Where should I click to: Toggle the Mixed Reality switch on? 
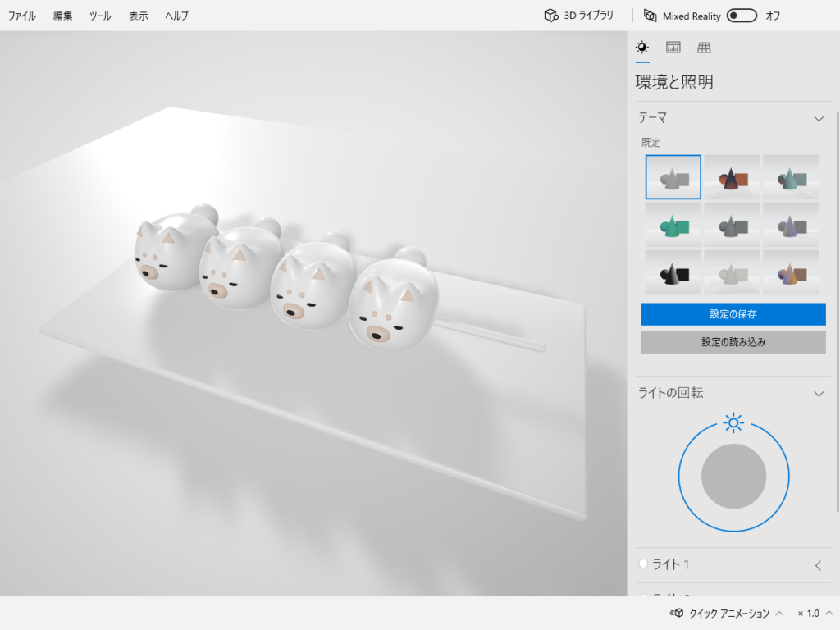tap(742, 16)
